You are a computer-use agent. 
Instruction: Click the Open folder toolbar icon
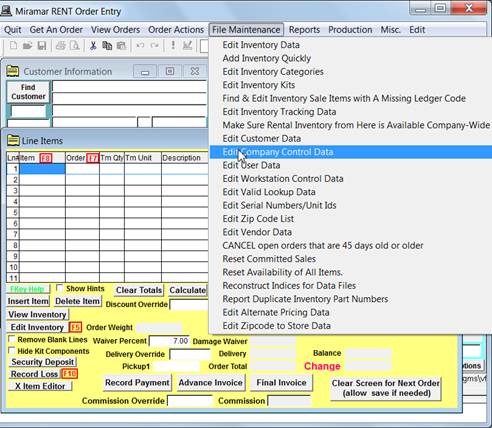[27, 45]
